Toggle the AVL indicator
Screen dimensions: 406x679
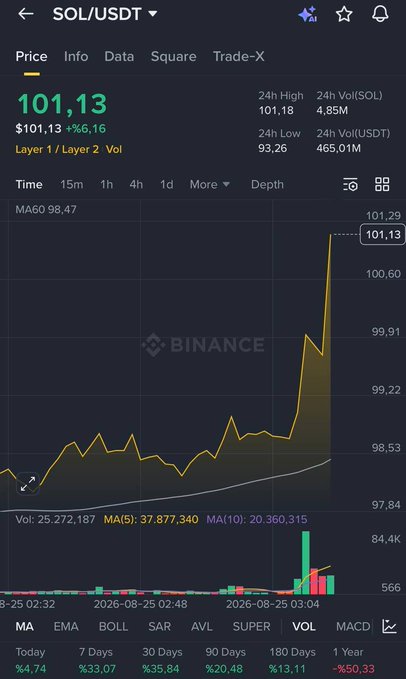click(x=202, y=626)
